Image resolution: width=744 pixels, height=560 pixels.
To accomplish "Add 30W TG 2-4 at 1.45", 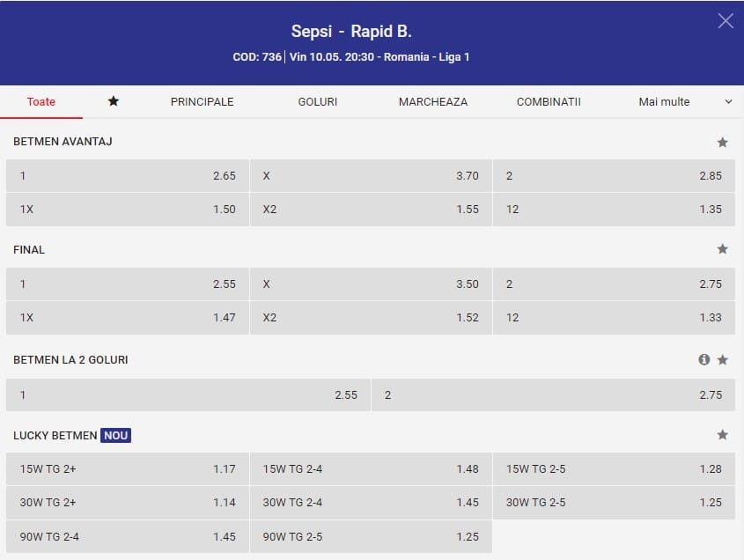I will click(371, 503).
